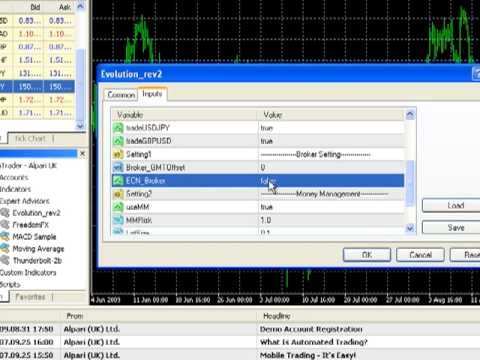Select the highlighted 150 Market Watch row
This screenshot has width=480, height=360.
[x=37, y=87]
